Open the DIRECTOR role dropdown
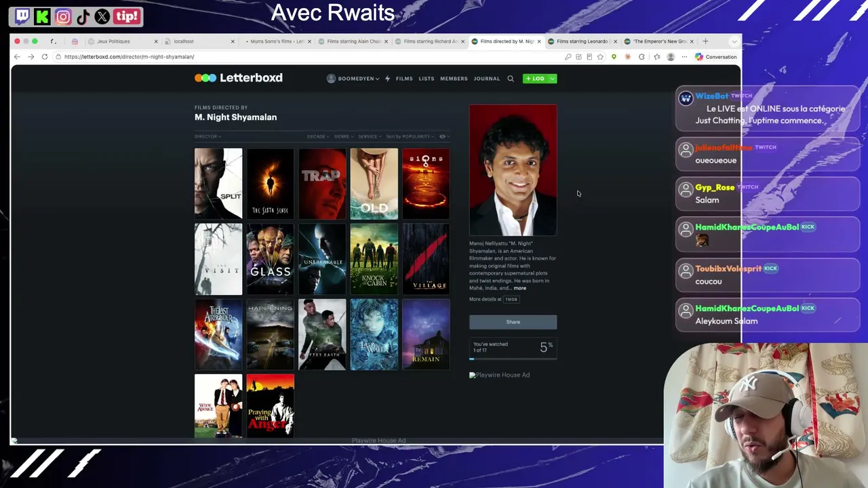868x488 pixels. pyautogui.click(x=208, y=136)
